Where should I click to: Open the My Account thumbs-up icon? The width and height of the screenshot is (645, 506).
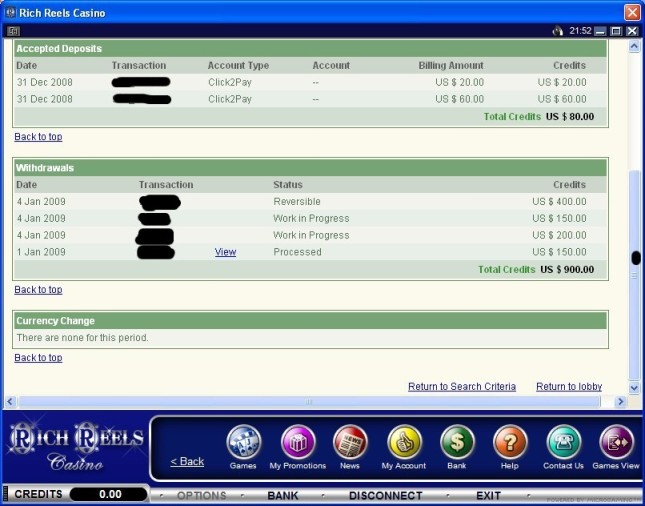[404, 442]
